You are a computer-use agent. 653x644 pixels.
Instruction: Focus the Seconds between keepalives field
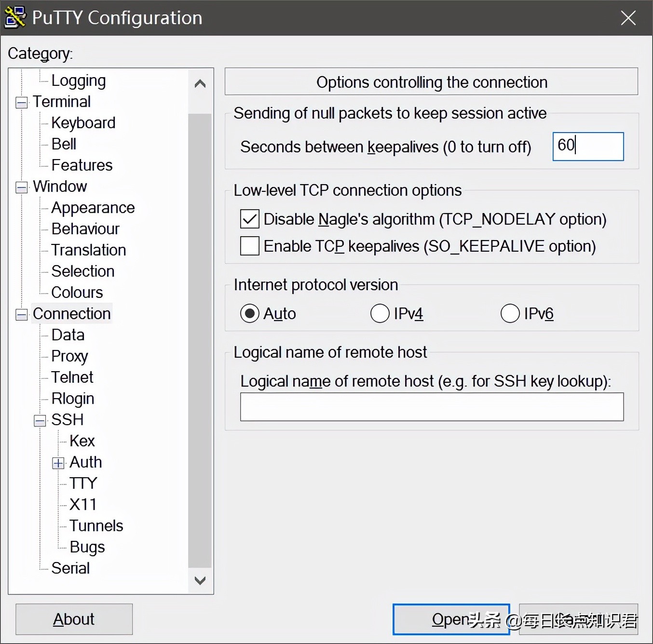(588, 146)
